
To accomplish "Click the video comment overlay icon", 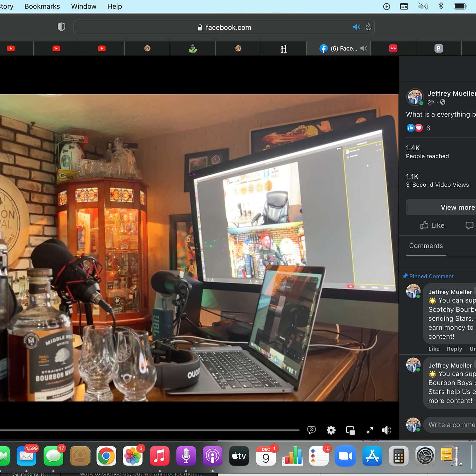I will pos(311,430).
